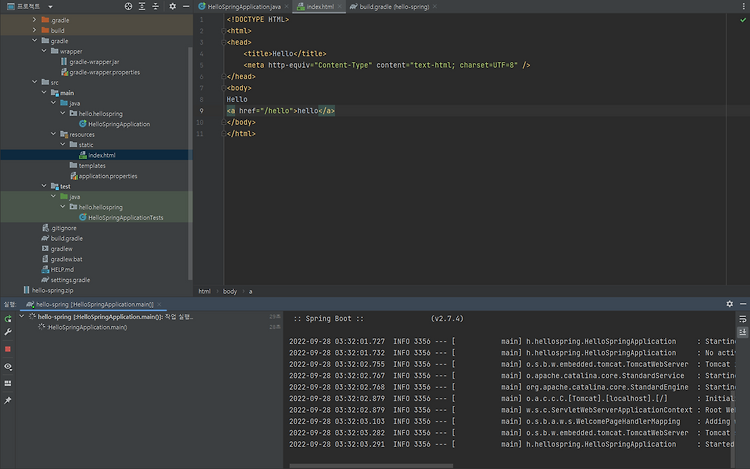Click the collapse all tree icon
This screenshot has width=750, height=469.
(x=155, y=6)
